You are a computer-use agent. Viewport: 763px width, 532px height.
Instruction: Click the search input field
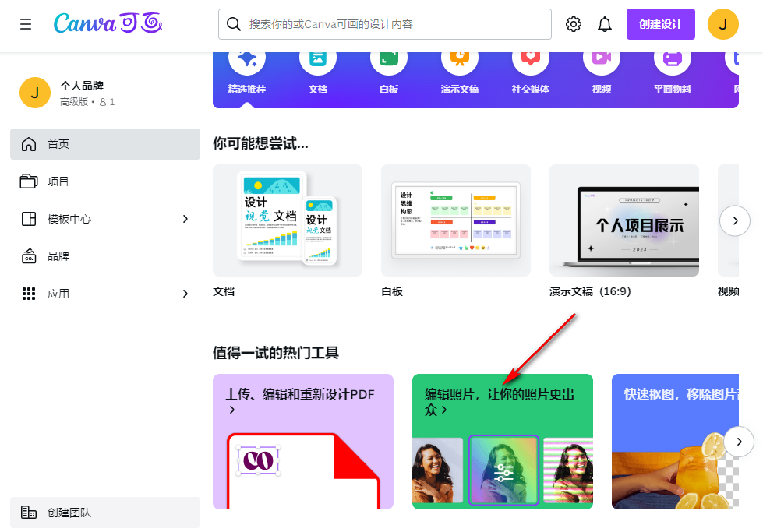(383, 24)
